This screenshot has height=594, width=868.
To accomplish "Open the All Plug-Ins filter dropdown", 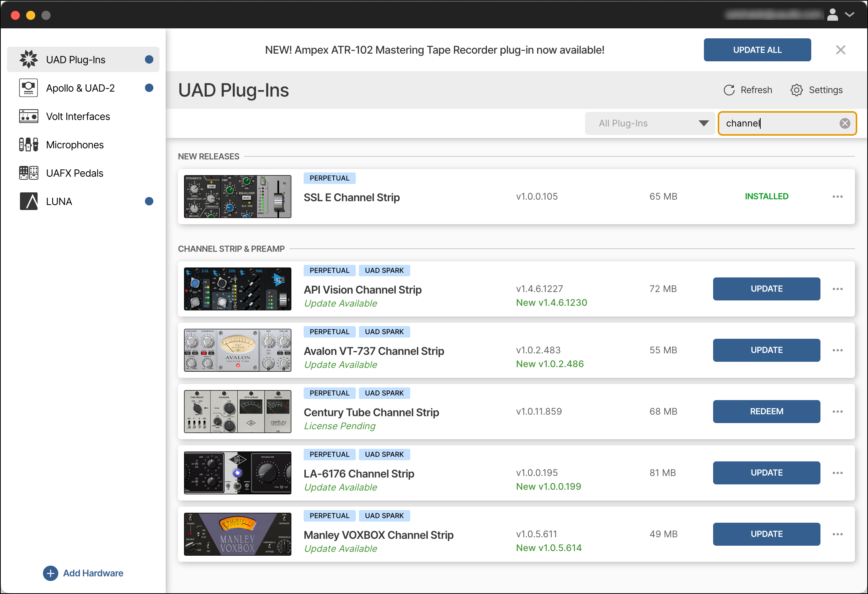I will tap(650, 123).
